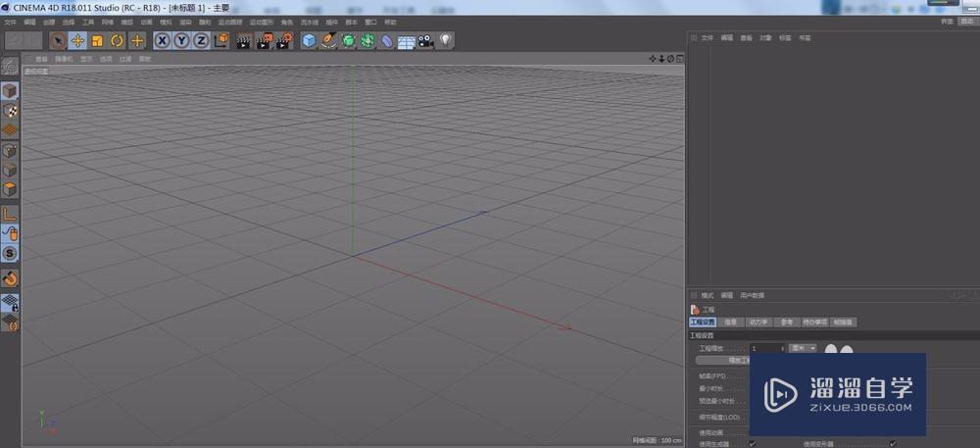Switch to Workplane mode orange grid
This screenshot has width=980, height=448.
tap(10, 130)
